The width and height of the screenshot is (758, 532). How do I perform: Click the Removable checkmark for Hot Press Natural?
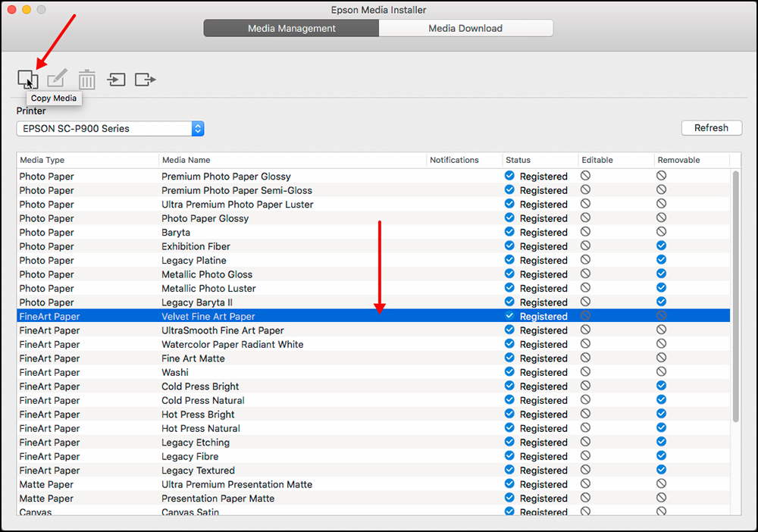tap(661, 427)
